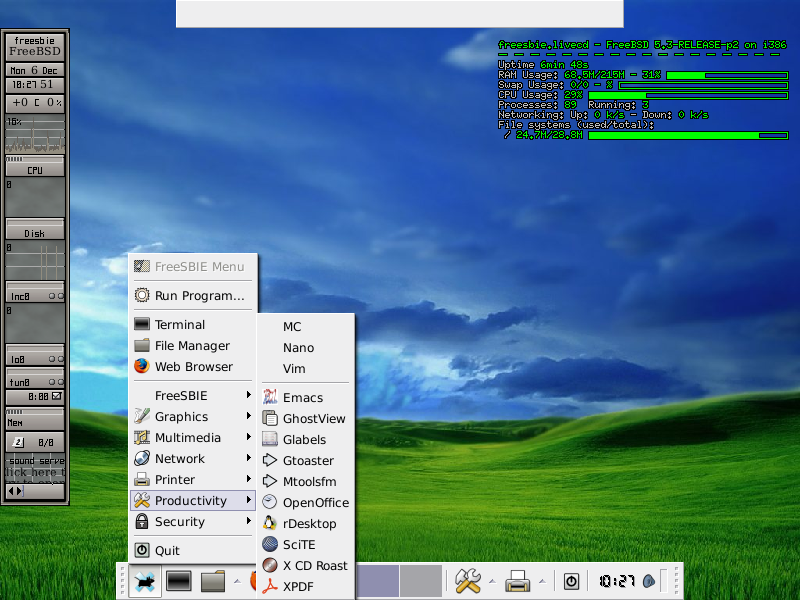
Task: Open File Manager from the FreeSBIE menu
Action: [x=193, y=345]
